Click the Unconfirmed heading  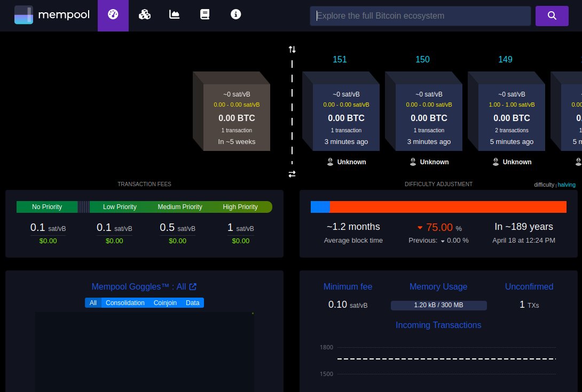coord(529,287)
